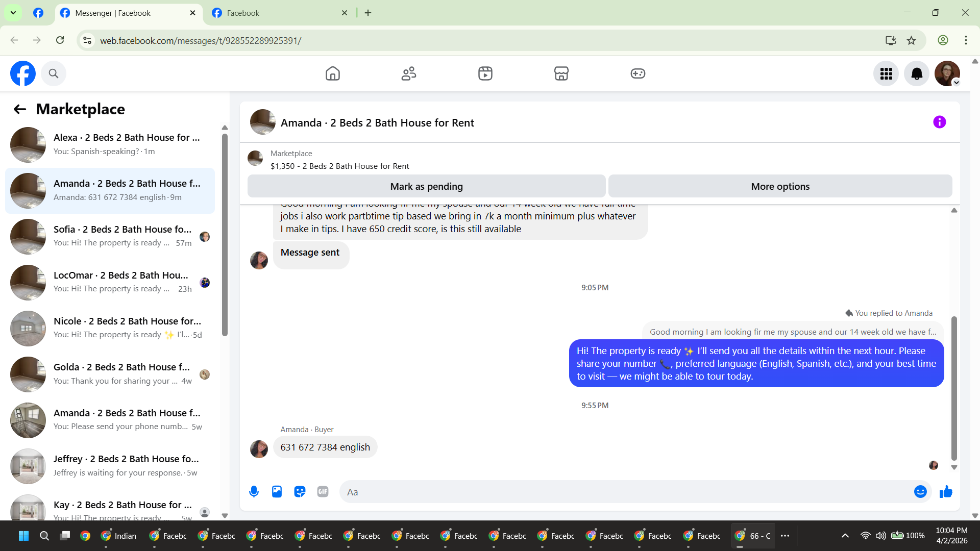Open Windows taskbar search
Viewport: 980px width, 551px height.
pos(44,536)
